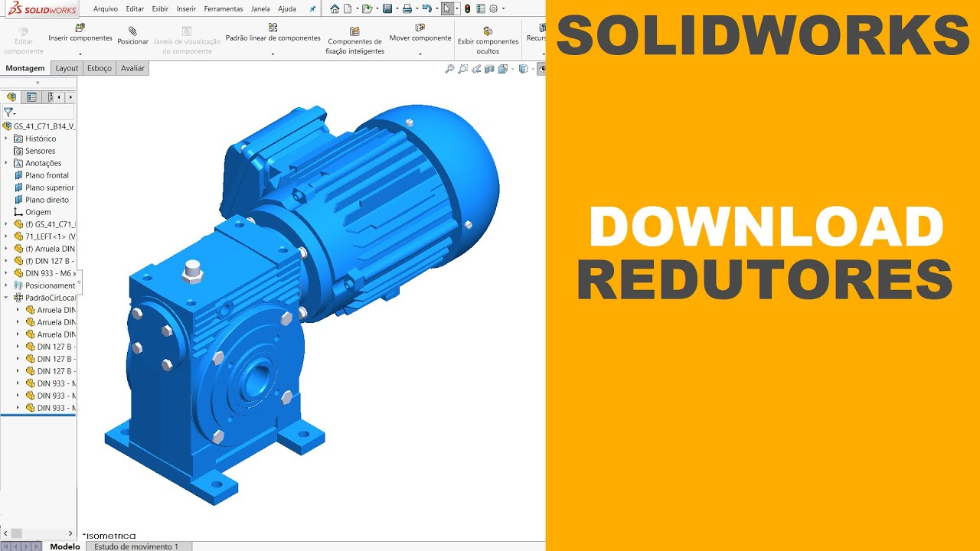
Task: Expand the Posicionament mates folder
Action: [x=6, y=285]
